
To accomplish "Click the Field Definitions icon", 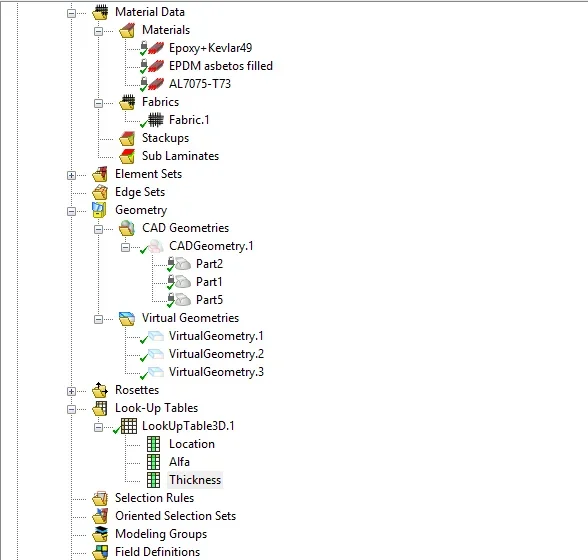I will pos(100,552).
